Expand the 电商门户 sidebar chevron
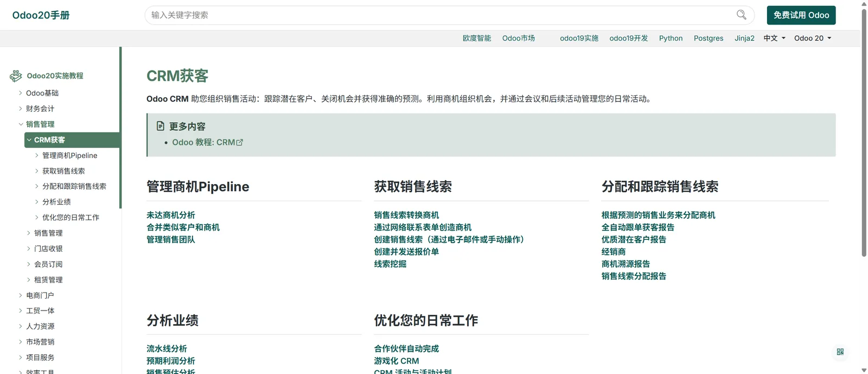 pos(21,295)
